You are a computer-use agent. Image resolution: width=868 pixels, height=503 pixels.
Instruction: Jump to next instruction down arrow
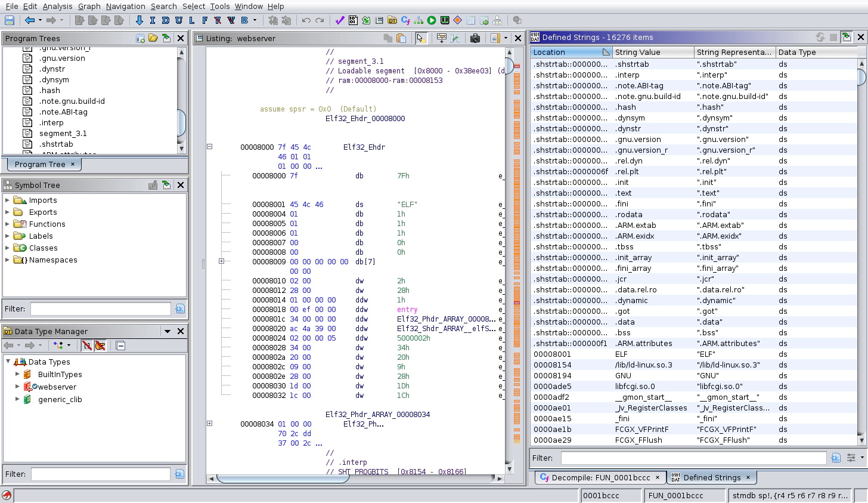tap(139, 20)
